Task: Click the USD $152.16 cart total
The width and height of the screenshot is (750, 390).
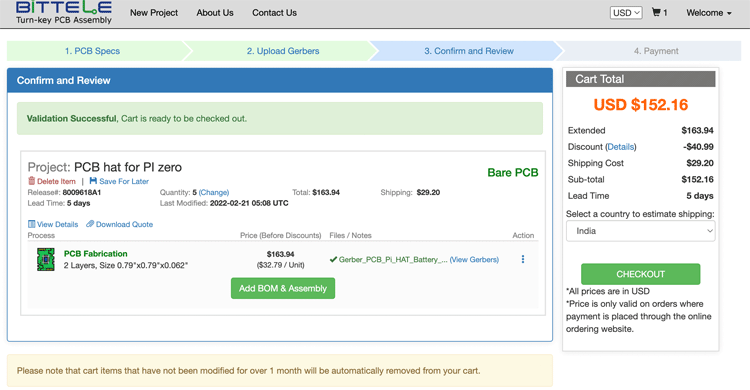Action: coord(640,105)
